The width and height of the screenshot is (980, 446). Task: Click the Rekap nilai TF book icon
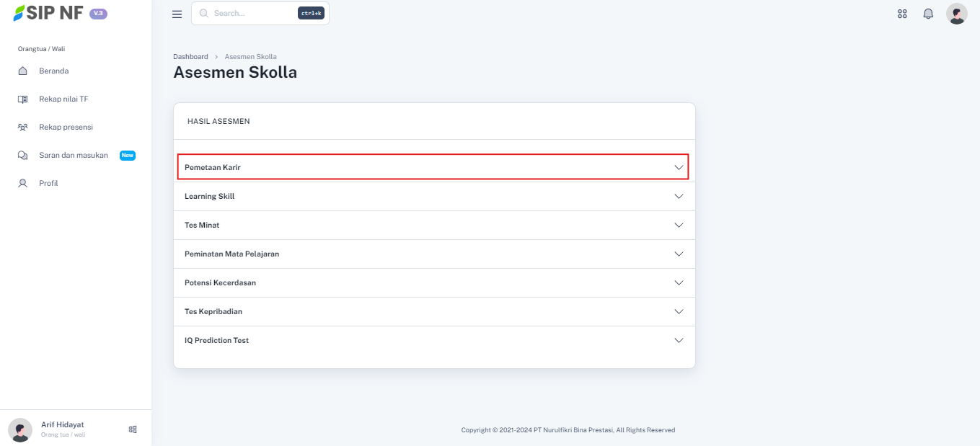pos(23,99)
